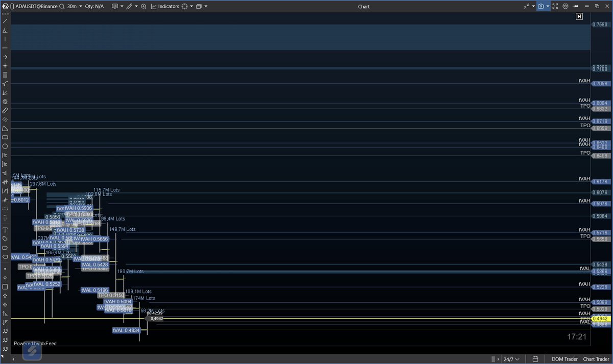Click the window templates icon in top toolbar
The width and height of the screenshot is (613, 364).
pos(199,7)
